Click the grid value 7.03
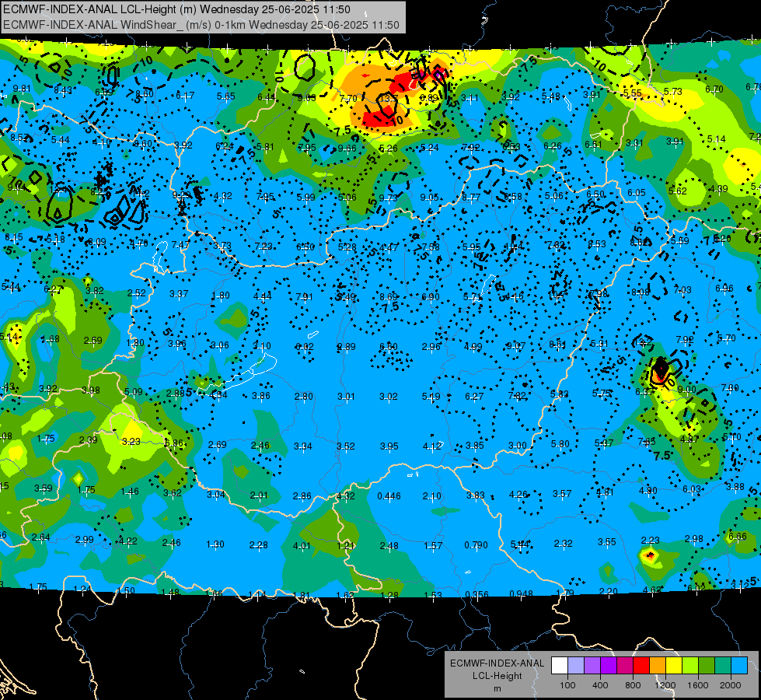This screenshot has height=700, width=761. 682,290
